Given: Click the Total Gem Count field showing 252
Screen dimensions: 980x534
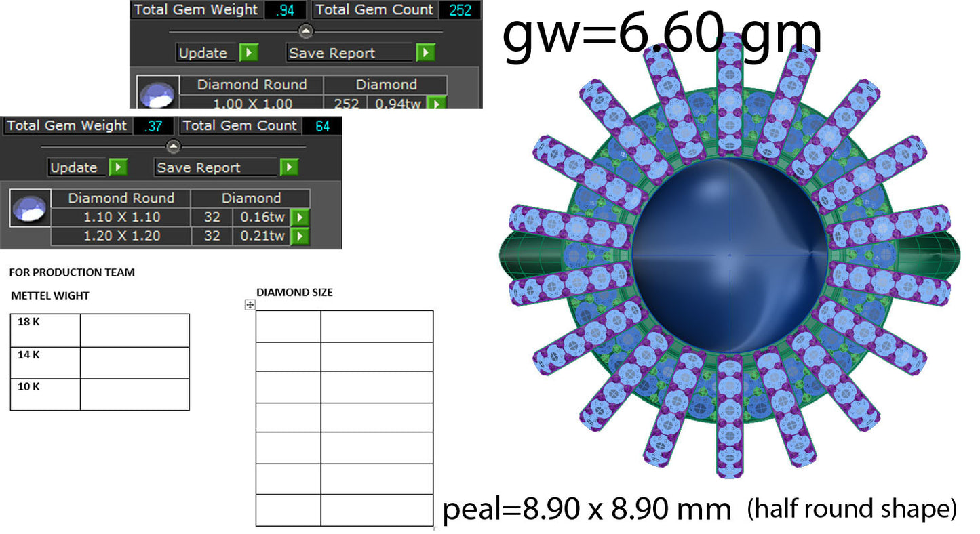Looking at the screenshot, I should [x=460, y=10].
